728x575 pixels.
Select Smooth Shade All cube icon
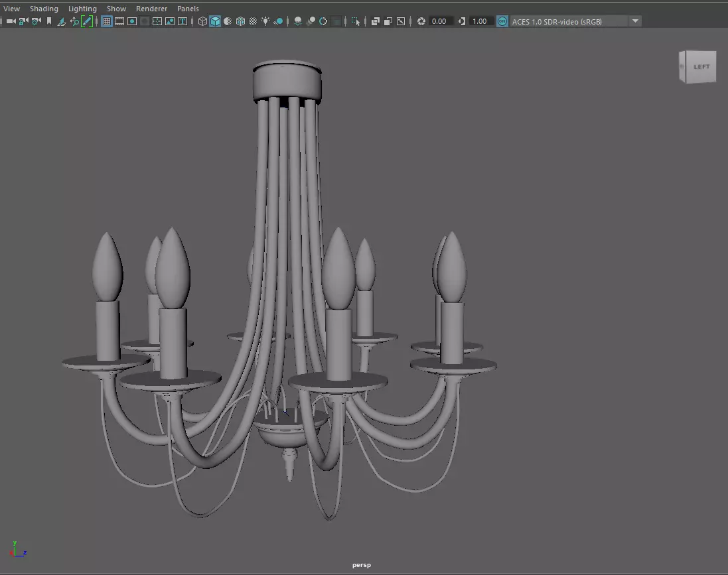pyautogui.click(x=215, y=21)
